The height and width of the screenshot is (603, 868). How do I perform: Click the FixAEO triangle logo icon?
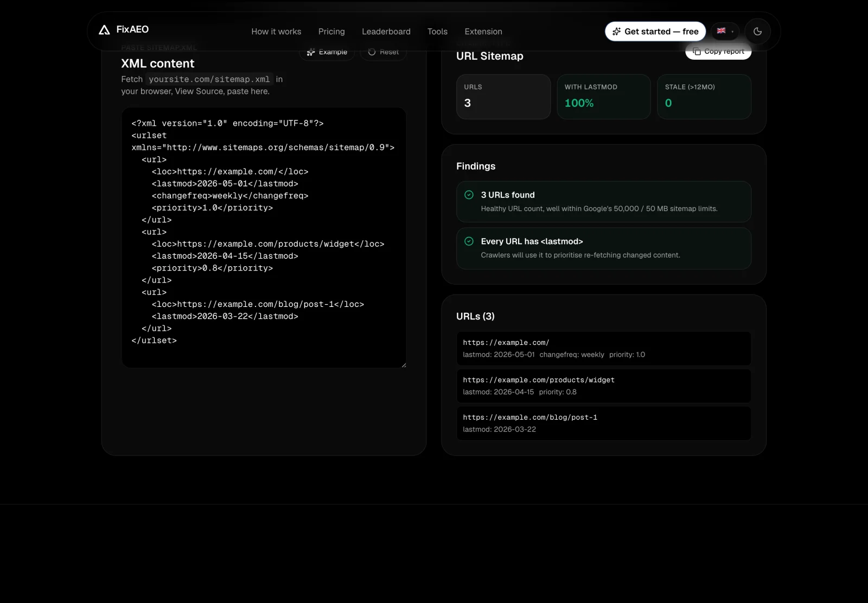click(104, 30)
